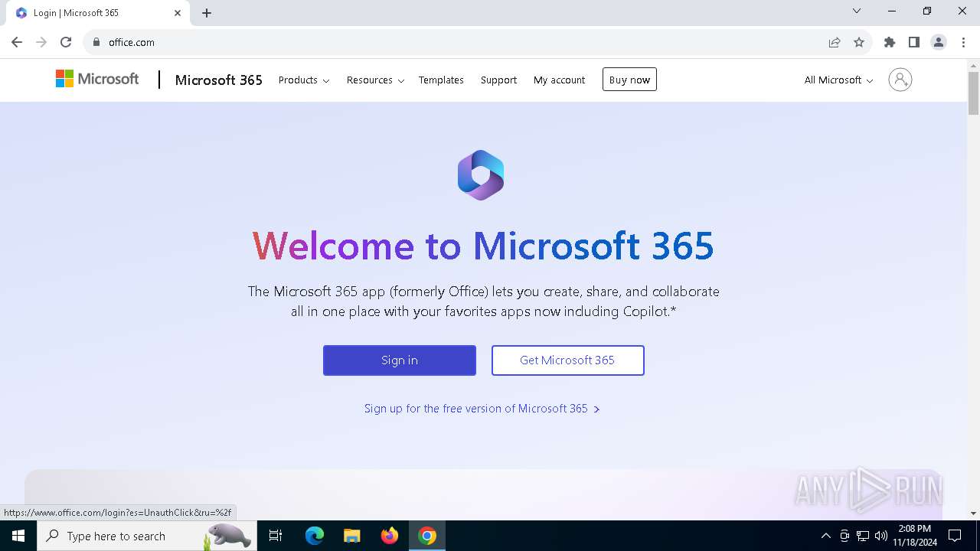Click the blue Sign in button
980x551 pixels.
click(x=400, y=360)
